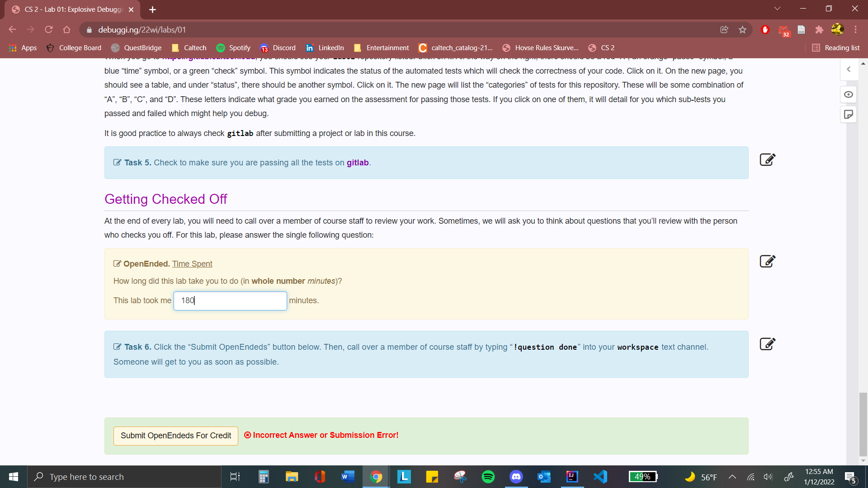This screenshot has height=488, width=868.
Task: Collapse the right sidebar with chevron arrow
Action: (849, 70)
